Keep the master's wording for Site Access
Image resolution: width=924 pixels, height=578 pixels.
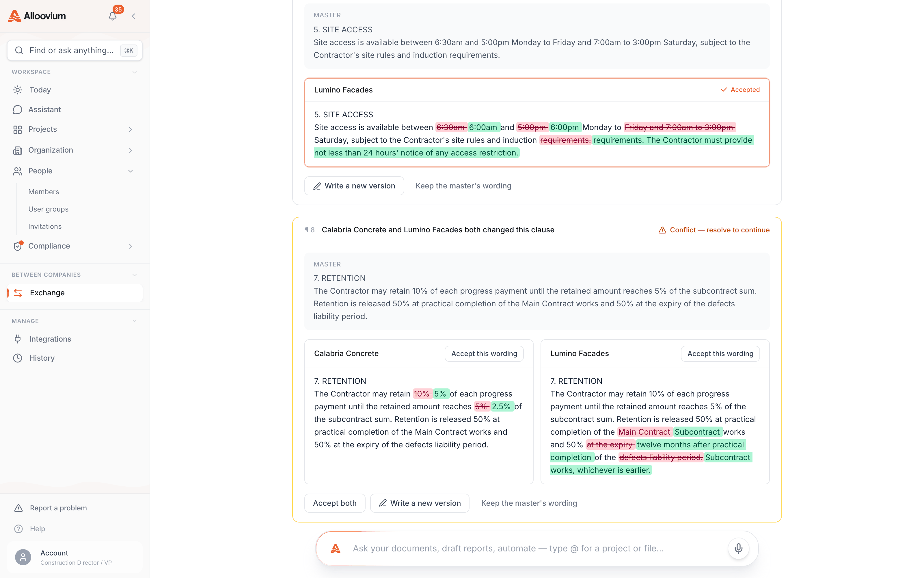coord(463,186)
